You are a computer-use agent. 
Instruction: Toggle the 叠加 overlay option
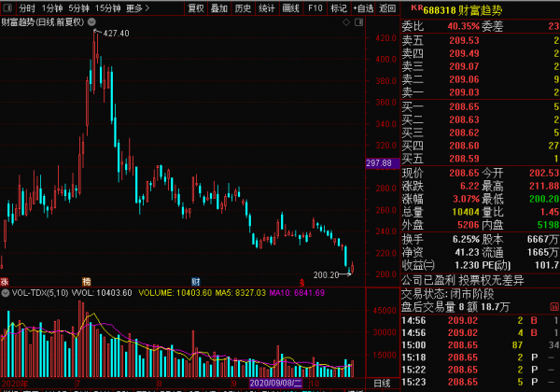[x=219, y=7]
